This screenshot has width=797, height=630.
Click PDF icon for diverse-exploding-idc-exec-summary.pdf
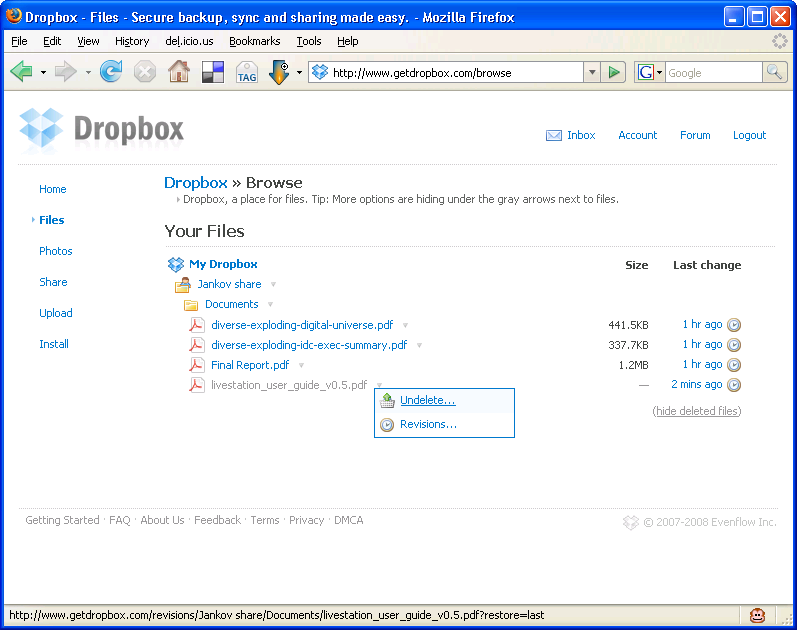tap(197, 345)
